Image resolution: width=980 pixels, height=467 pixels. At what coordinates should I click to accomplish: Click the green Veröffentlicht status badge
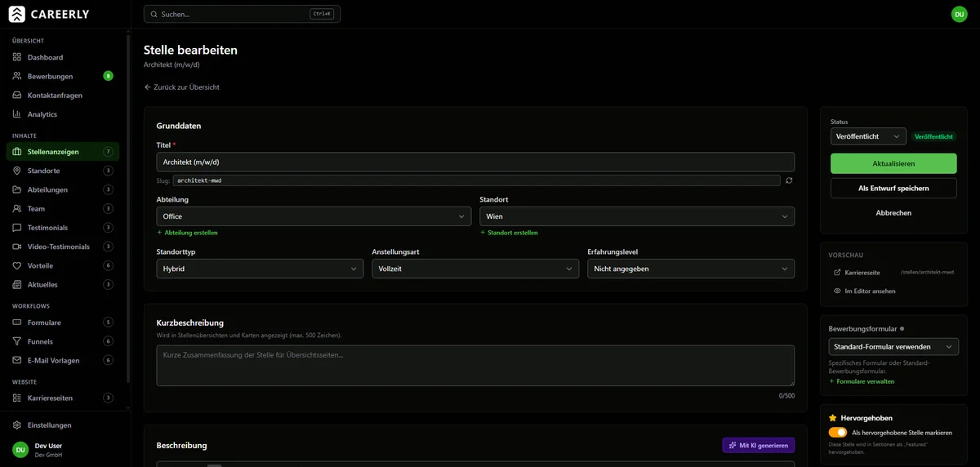coord(934,136)
